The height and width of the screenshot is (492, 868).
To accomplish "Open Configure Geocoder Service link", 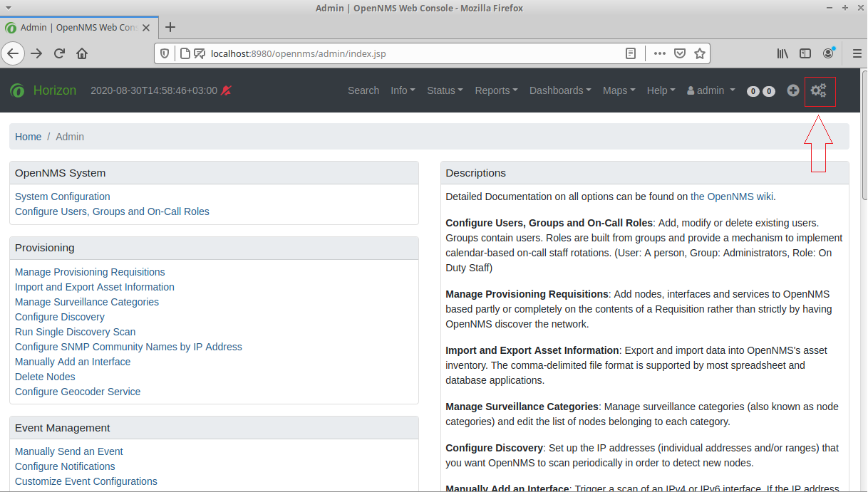I will [x=78, y=392].
